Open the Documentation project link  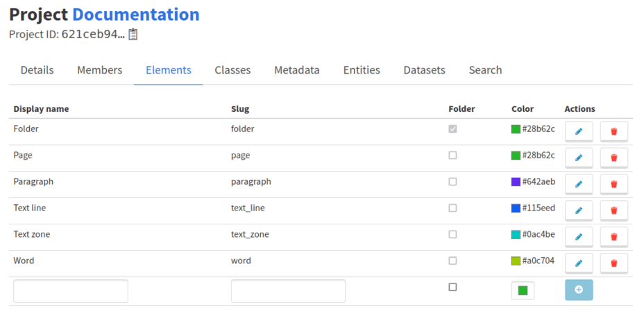click(136, 15)
